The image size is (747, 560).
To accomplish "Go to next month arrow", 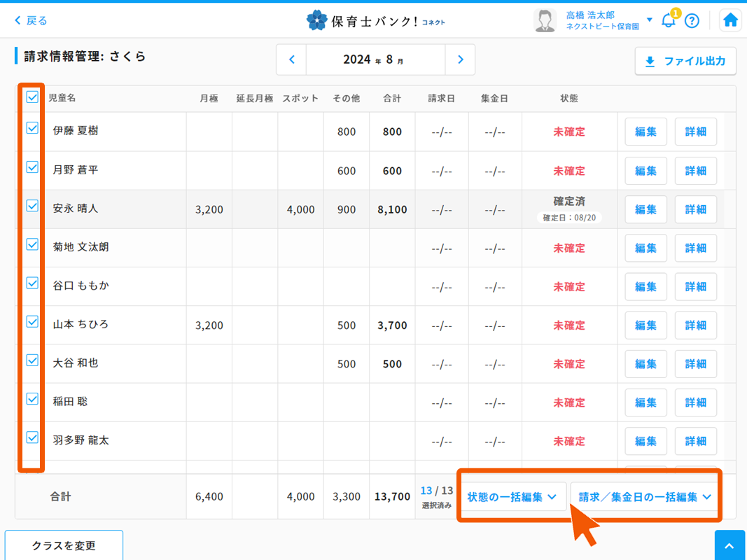I will tap(460, 60).
